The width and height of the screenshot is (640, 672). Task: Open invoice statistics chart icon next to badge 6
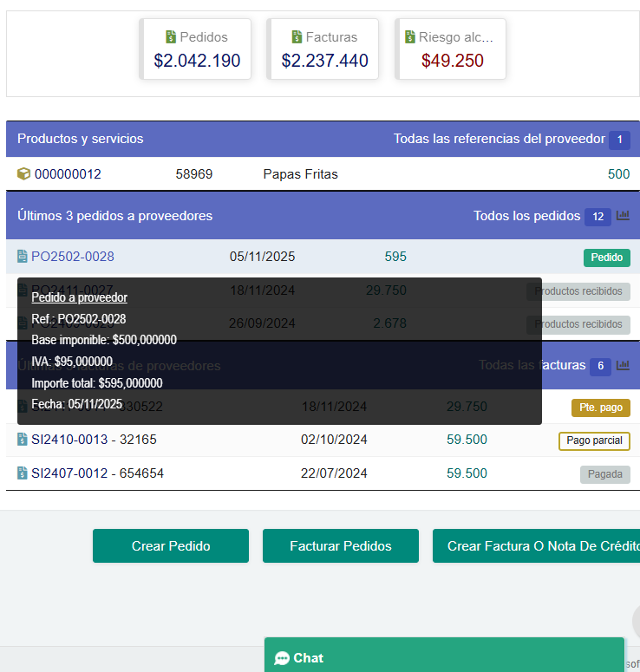tap(623, 366)
